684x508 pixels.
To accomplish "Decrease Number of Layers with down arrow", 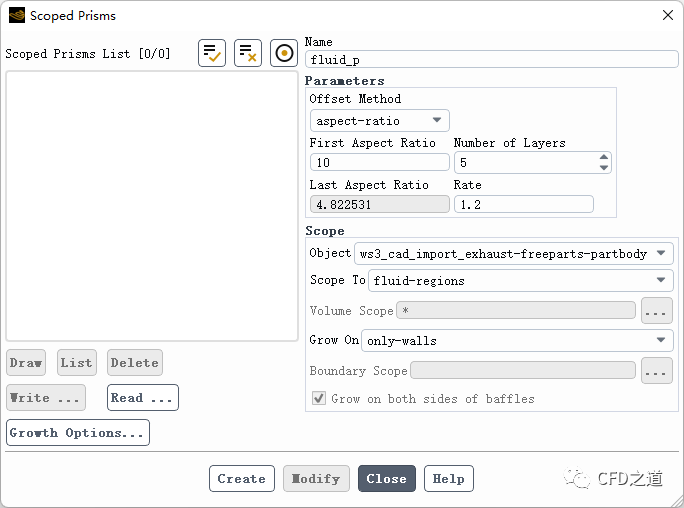I will [x=603, y=167].
